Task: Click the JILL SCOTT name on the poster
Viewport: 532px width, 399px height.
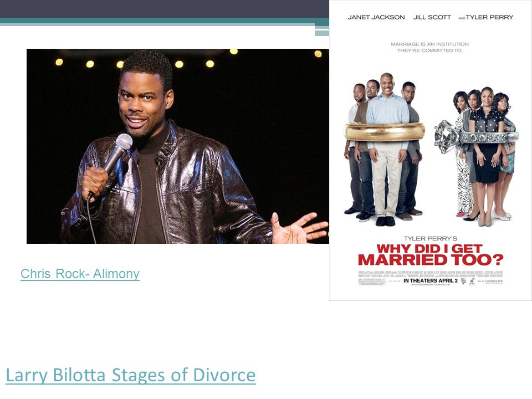Action: (x=432, y=17)
